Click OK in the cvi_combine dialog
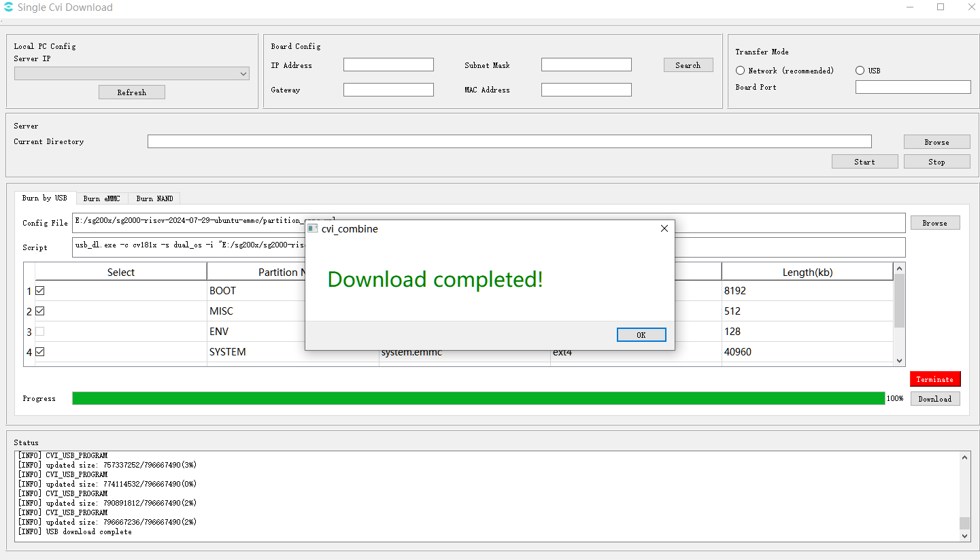The image size is (980, 560). pyautogui.click(x=641, y=335)
